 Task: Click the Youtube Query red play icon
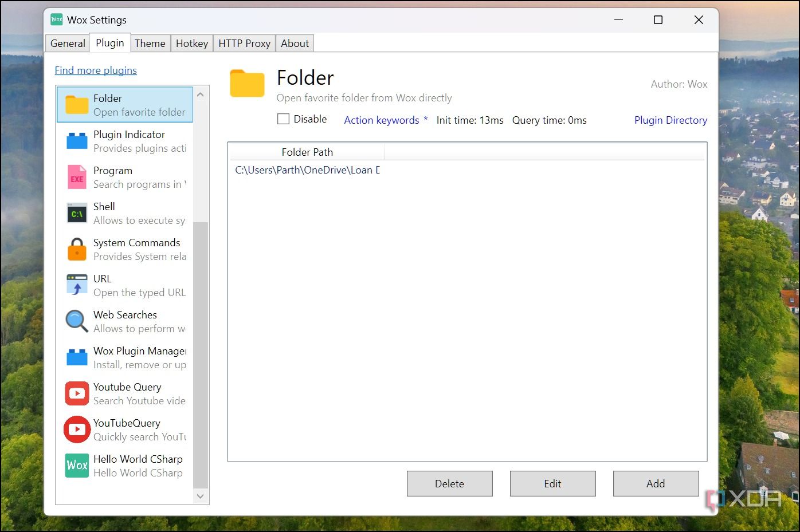click(x=77, y=393)
